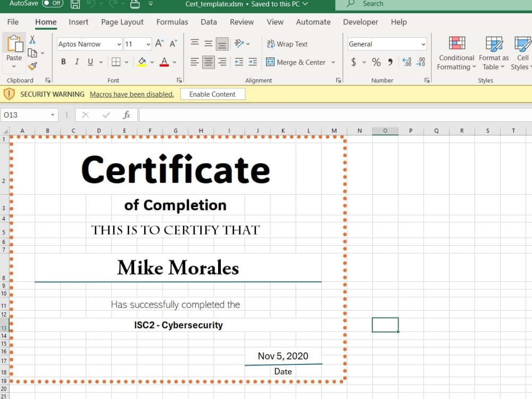The image size is (532, 399).
Task: Cut selection with the scissors icon
Action: tap(32, 40)
